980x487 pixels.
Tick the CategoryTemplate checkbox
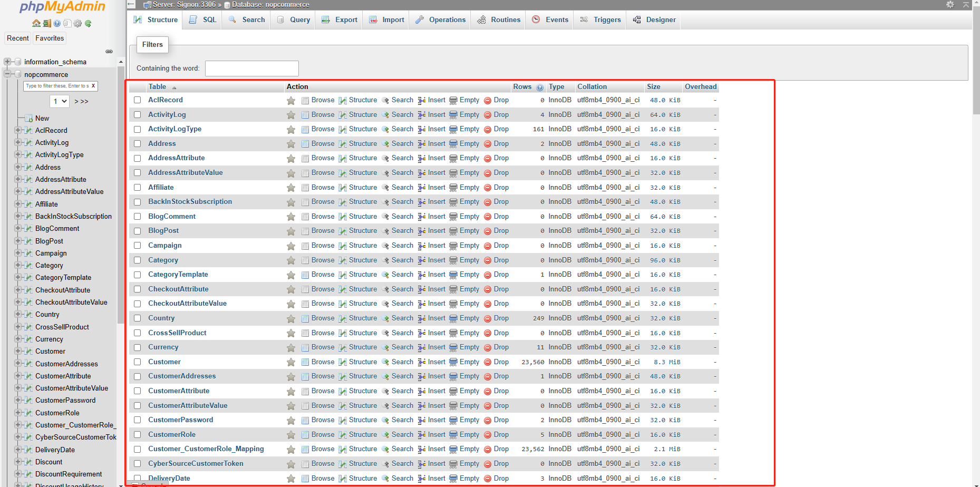(138, 275)
